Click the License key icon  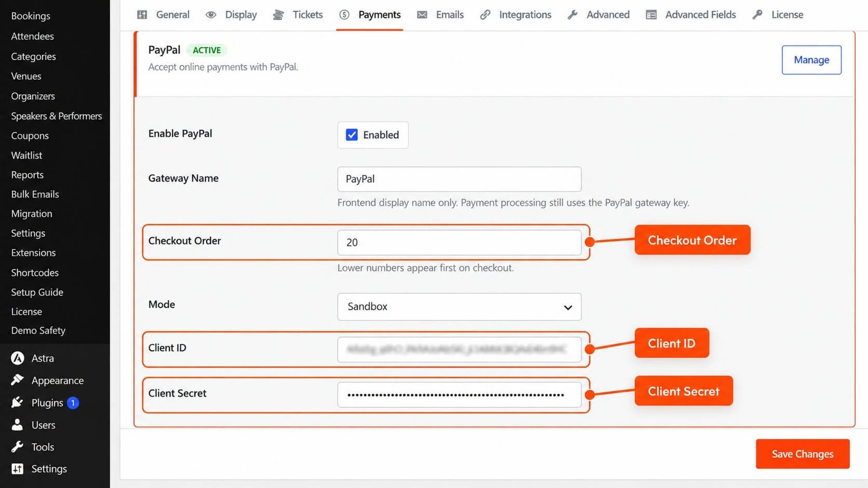pyautogui.click(x=757, y=15)
